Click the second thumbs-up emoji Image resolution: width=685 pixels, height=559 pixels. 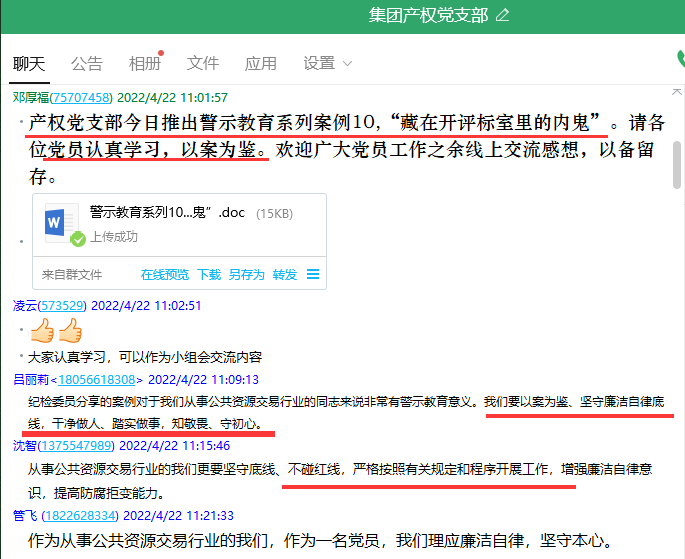click(69, 330)
